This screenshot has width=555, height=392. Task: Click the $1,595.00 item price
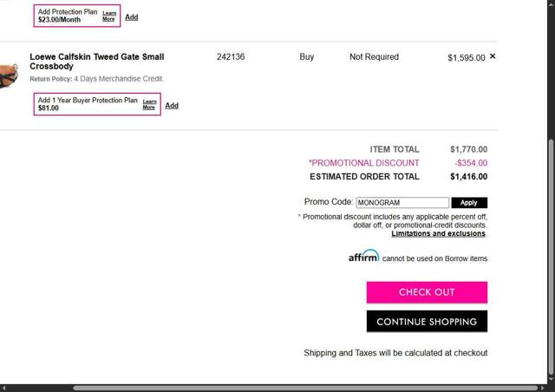467,58
